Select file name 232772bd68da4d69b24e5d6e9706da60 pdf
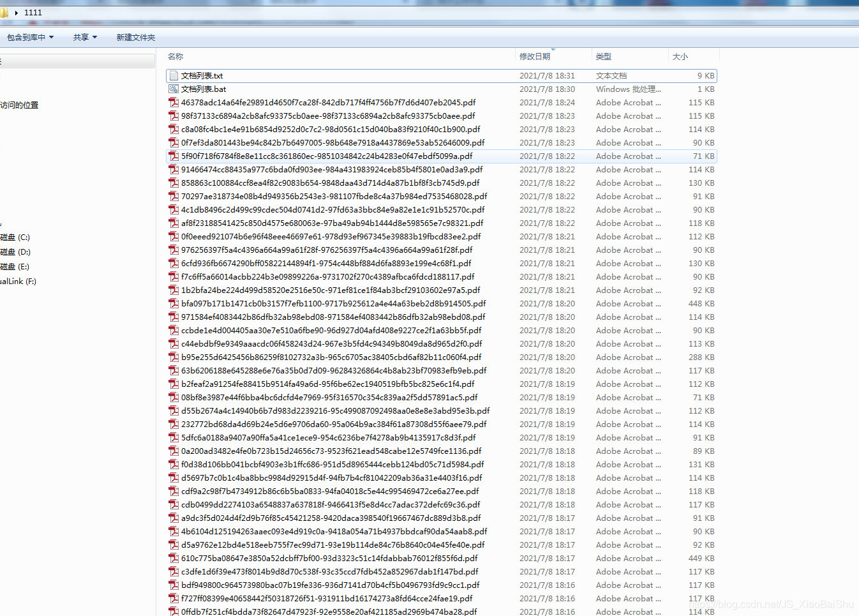The height and width of the screenshot is (616, 859). [334, 424]
